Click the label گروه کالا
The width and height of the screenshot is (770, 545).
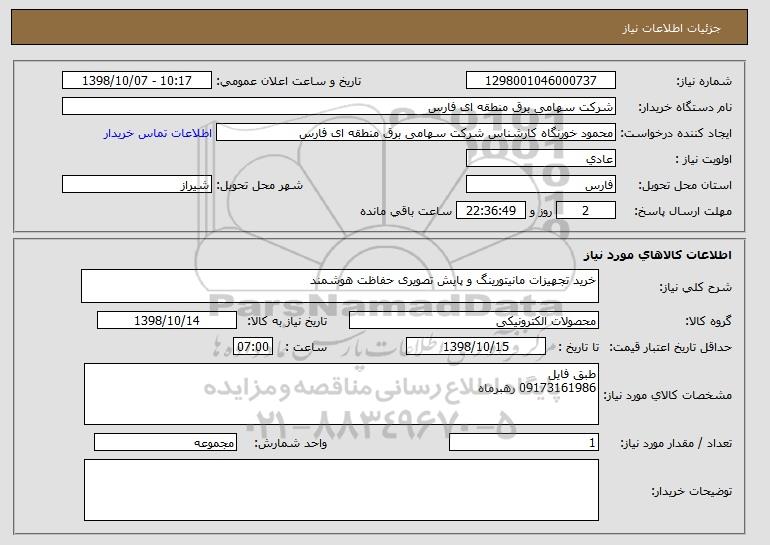(x=708, y=321)
